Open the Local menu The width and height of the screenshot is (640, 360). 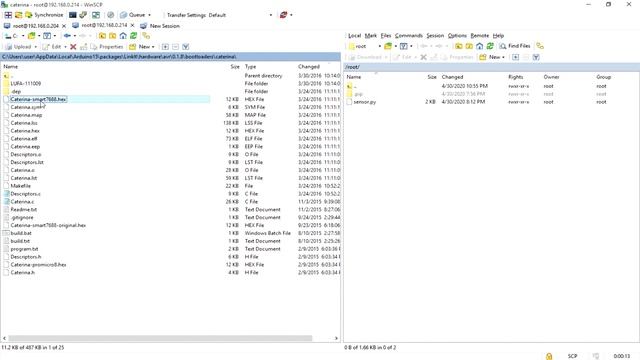354,36
